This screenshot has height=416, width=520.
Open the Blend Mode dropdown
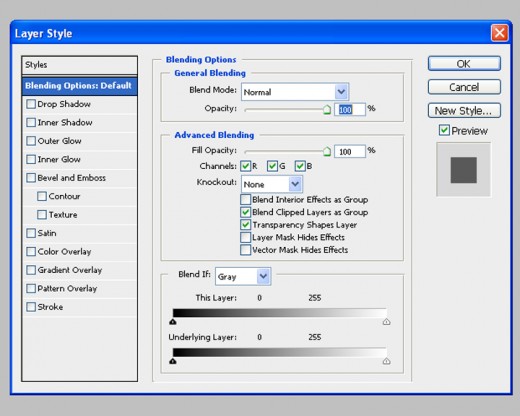pos(295,92)
